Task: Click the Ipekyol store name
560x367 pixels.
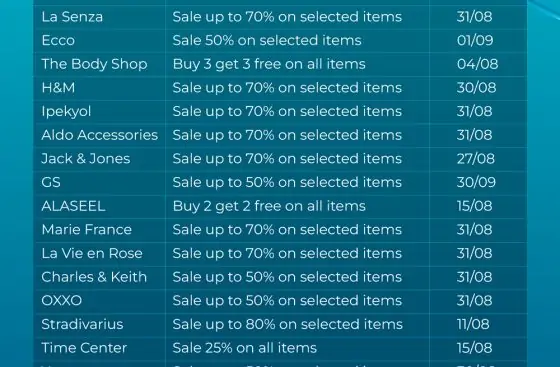Action: pyautogui.click(x=66, y=112)
